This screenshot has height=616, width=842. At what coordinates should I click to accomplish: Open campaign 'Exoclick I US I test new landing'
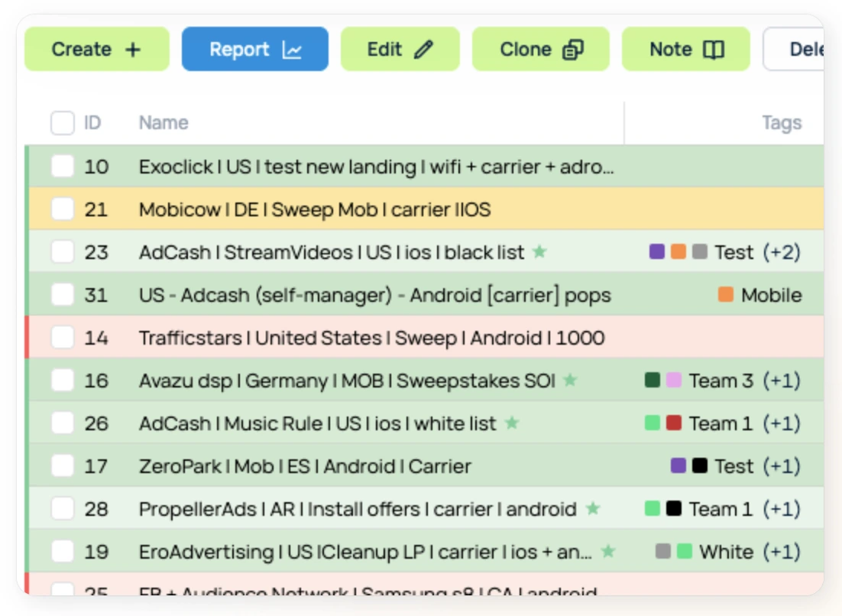click(376, 167)
